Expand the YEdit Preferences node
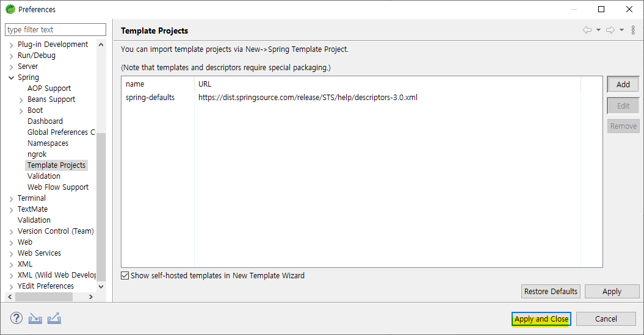 (12, 287)
